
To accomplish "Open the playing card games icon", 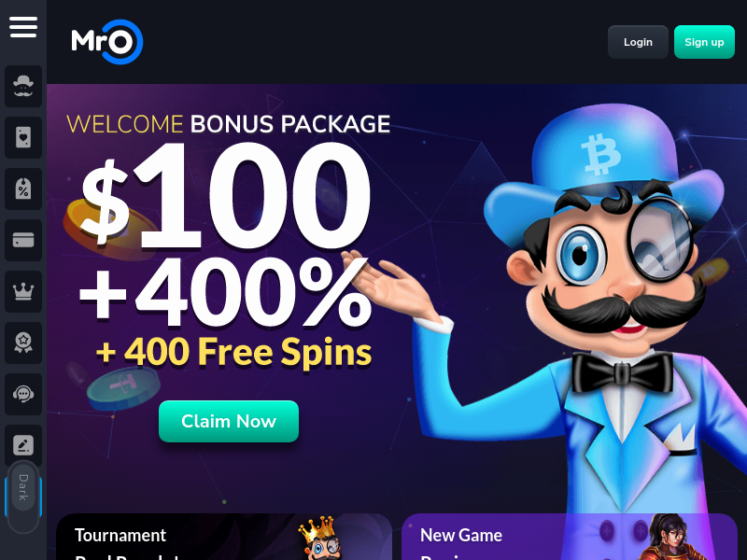I will tap(23, 137).
